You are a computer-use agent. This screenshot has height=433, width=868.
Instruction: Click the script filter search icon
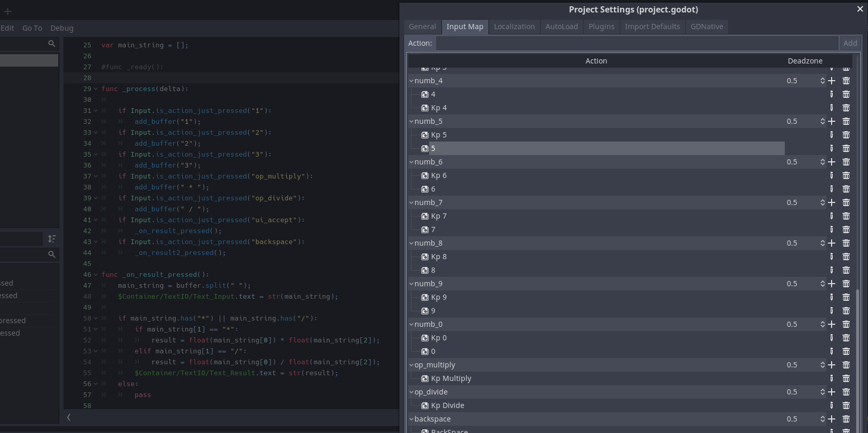pyautogui.click(x=51, y=44)
